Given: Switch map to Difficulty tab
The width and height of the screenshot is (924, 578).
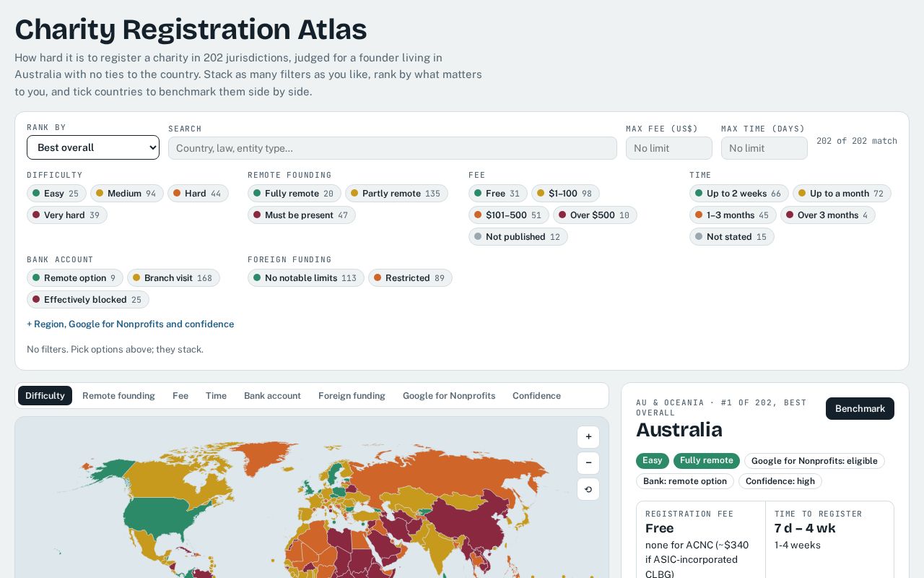Looking at the screenshot, I should tap(45, 396).
